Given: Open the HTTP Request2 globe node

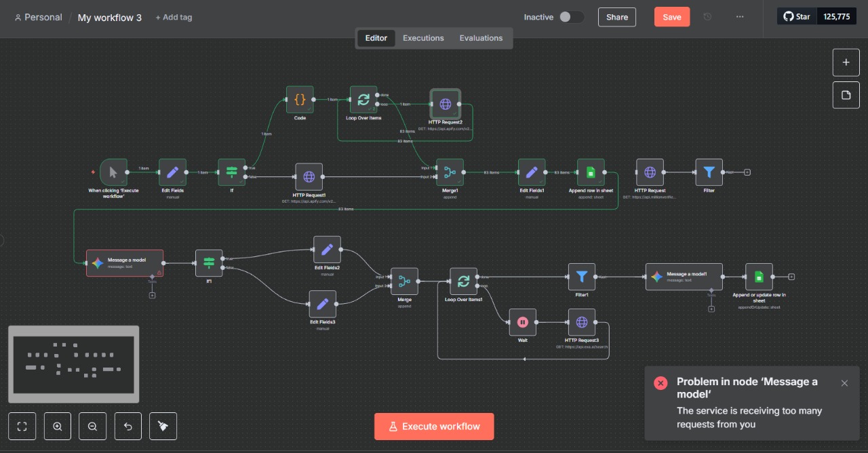Looking at the screenshot, I should (445, 104).
